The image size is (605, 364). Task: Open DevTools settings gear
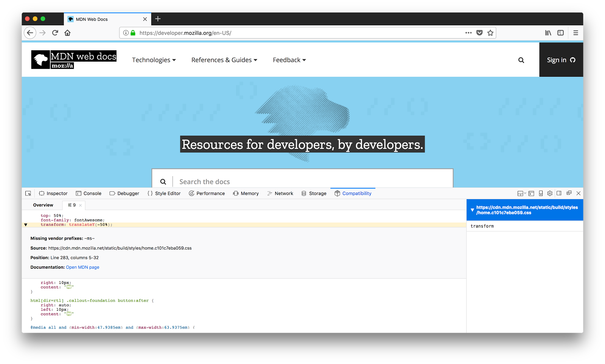coord(550,194)
